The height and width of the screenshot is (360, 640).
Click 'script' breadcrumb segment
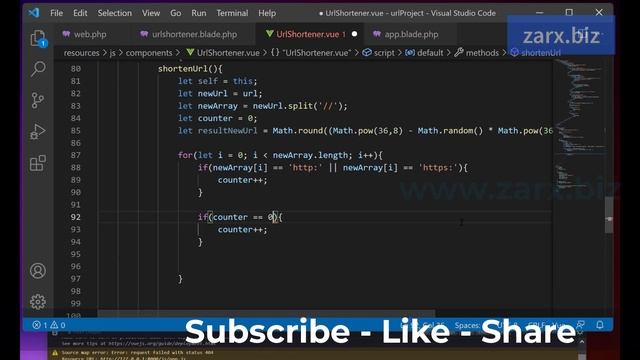(379, 53)
